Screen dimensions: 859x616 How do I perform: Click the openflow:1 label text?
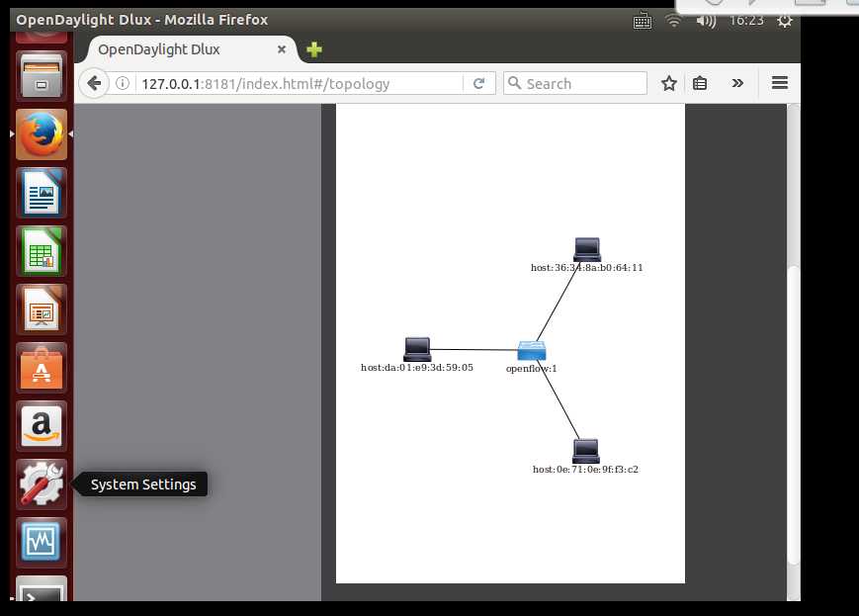click(x=532, y=368)
